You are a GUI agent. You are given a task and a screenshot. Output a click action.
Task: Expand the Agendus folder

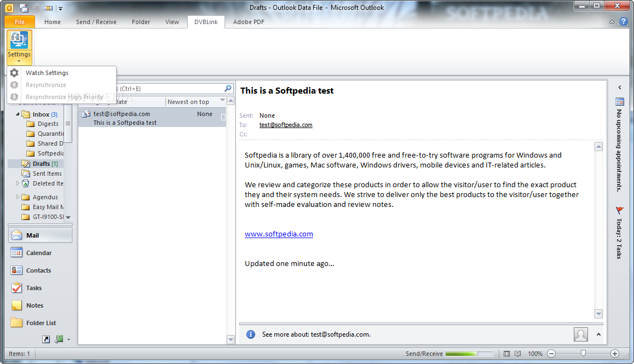point(18,197)
